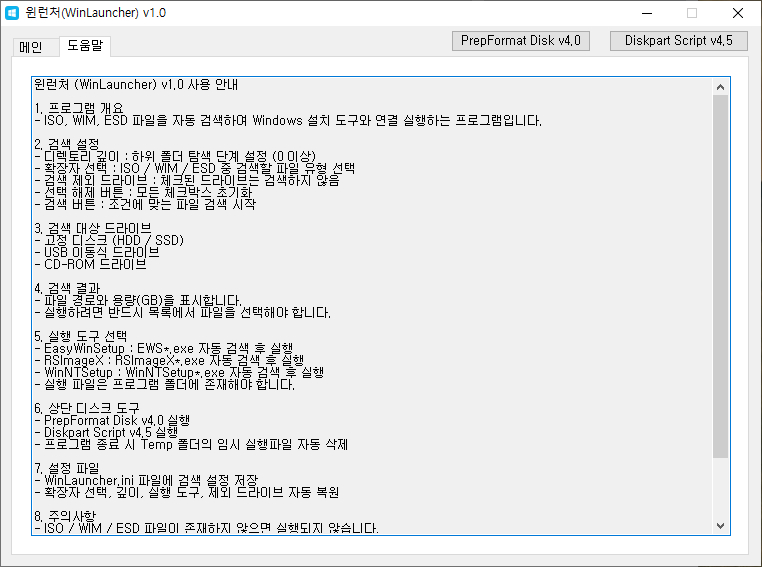Minimize the WinLauncher window
The width and height of the screenshot is (762, 567).
pyautogui.click(x=647, y=13)
